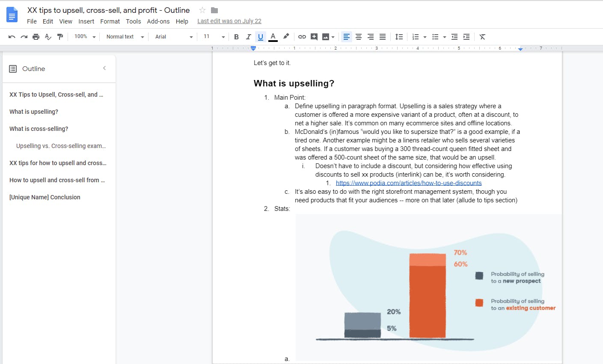
Task: Open the View menu
Action: click(x=65, y=21)
